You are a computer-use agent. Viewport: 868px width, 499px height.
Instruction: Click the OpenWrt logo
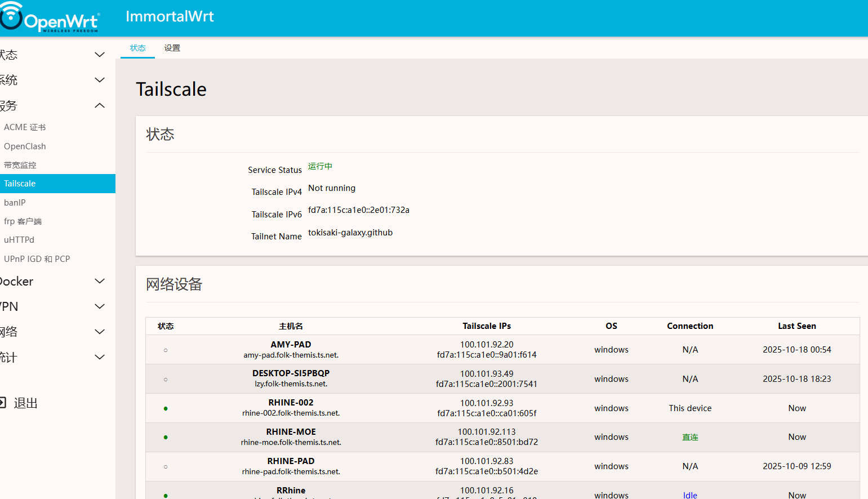click(50, 17)
